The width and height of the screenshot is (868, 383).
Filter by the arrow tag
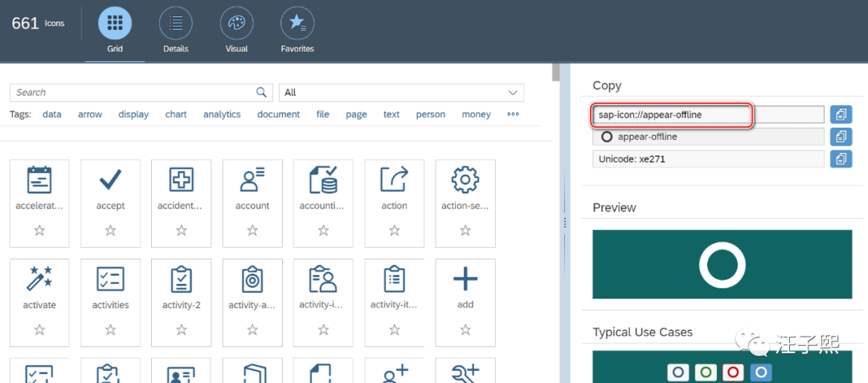tap(90, 114)
